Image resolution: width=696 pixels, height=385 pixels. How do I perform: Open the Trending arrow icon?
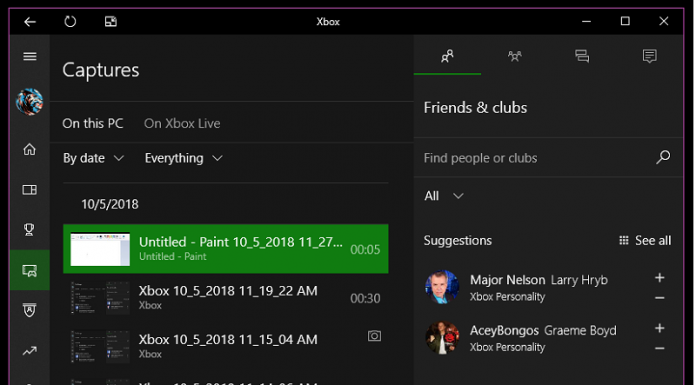pos(30,351)
